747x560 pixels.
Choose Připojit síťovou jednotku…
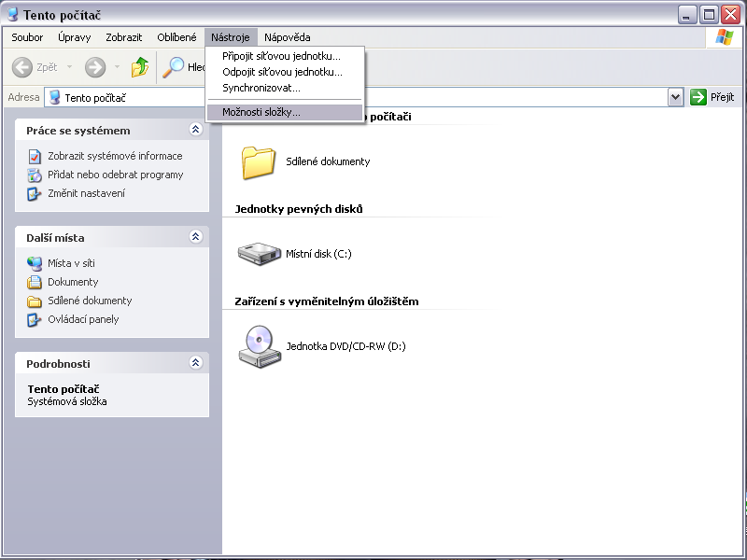point(285,56)
